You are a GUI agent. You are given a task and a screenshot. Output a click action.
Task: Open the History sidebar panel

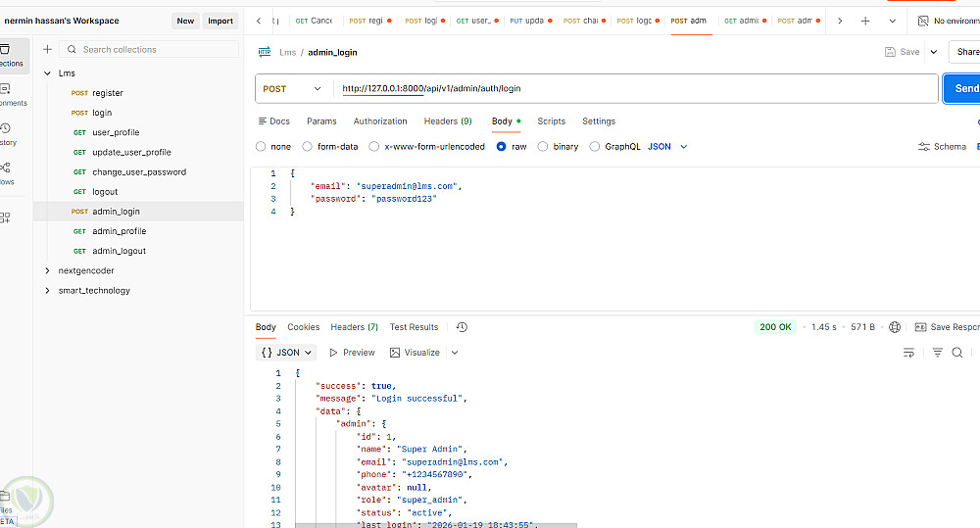(6, 133)
